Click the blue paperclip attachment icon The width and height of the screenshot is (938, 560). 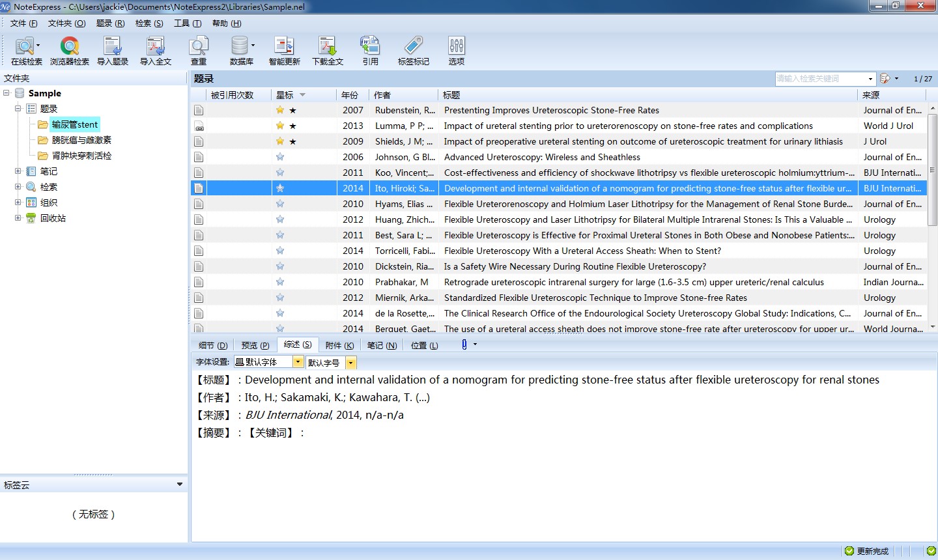464,344
